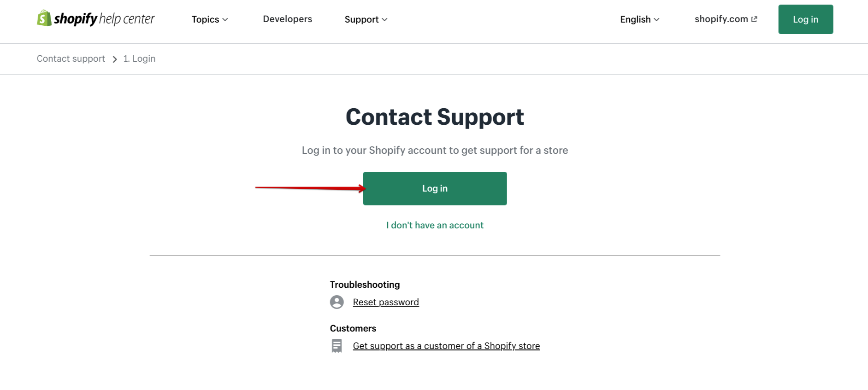Click the Contact Support page heading
The width and height of the screenshot is (868, 390).
[x=435, y=117]
